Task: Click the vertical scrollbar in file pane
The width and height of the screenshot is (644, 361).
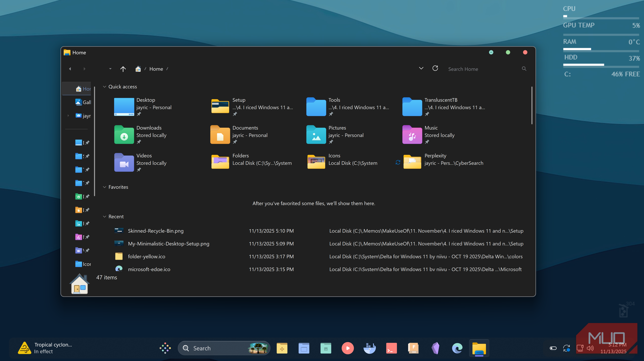Action: 532,105
